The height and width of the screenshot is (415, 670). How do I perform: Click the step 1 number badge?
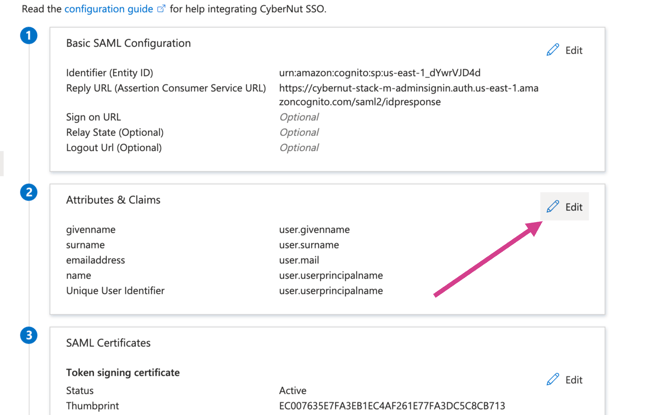tap(29, 36)
